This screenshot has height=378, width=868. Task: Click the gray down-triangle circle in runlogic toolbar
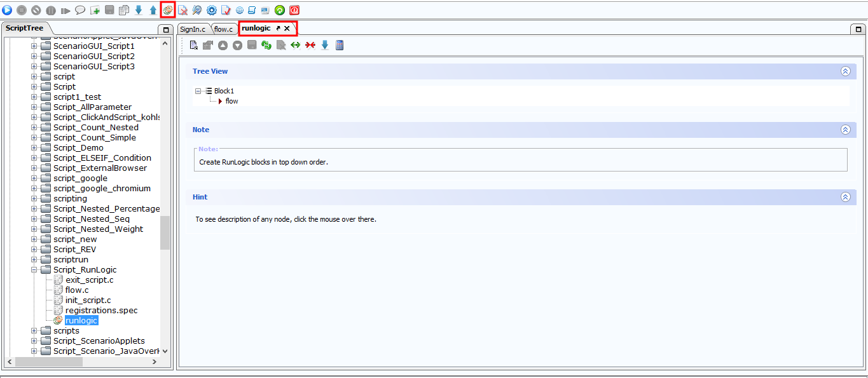click(237, 45)
